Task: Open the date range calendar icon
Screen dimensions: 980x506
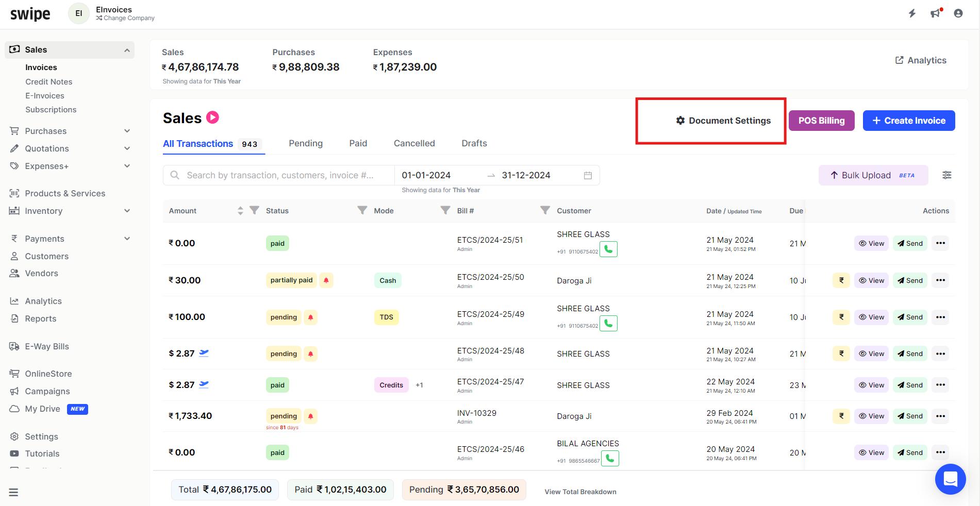Action: pos(588,175)
